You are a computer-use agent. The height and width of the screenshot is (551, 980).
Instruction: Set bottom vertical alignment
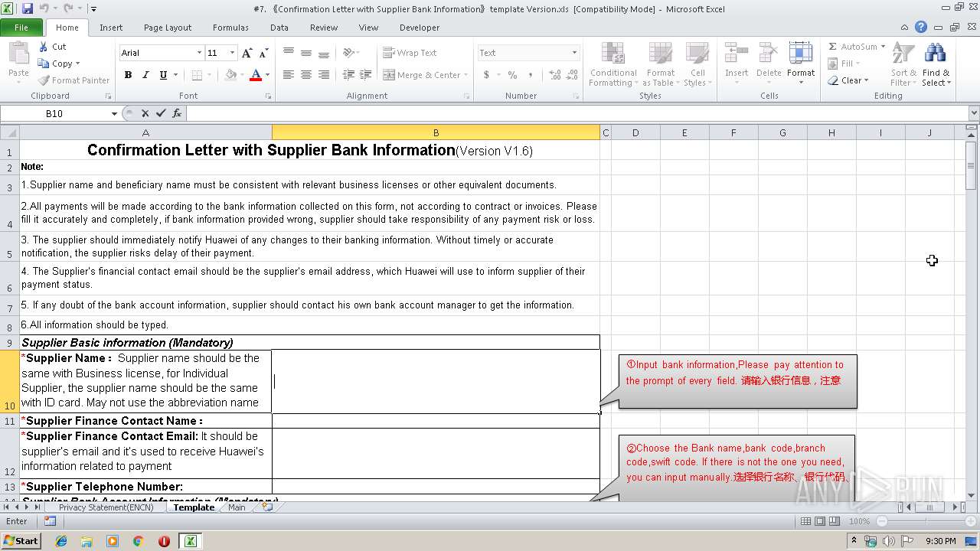tap(323, 53)
